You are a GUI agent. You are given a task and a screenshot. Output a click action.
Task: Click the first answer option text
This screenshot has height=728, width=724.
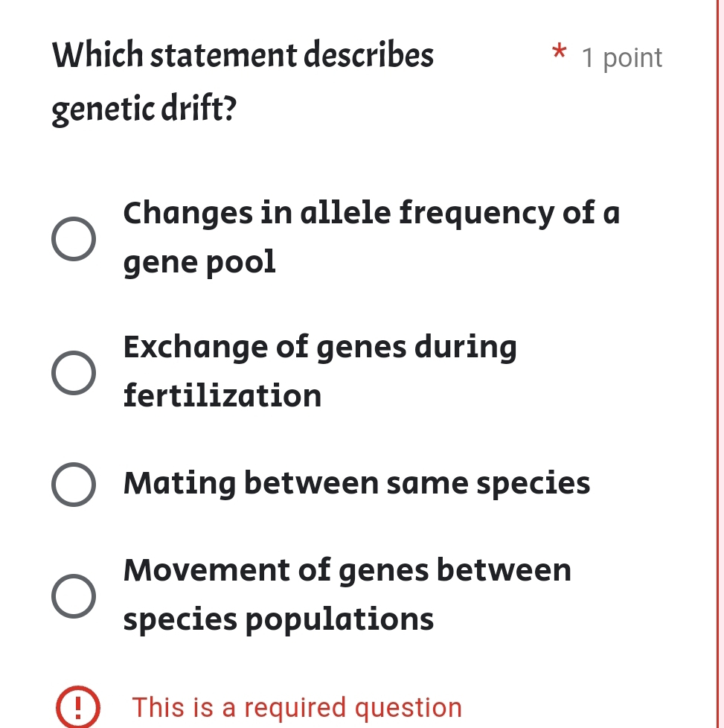[371, 213]
